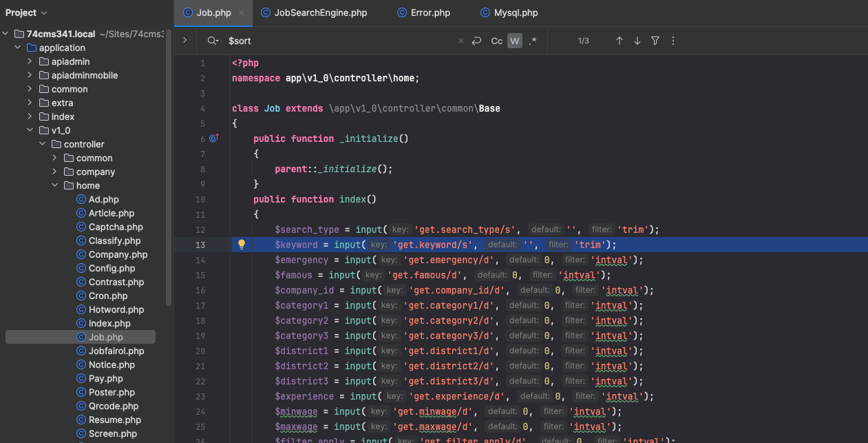
Task: Open Hotword.php in the project tree
Action: [110, 309]
